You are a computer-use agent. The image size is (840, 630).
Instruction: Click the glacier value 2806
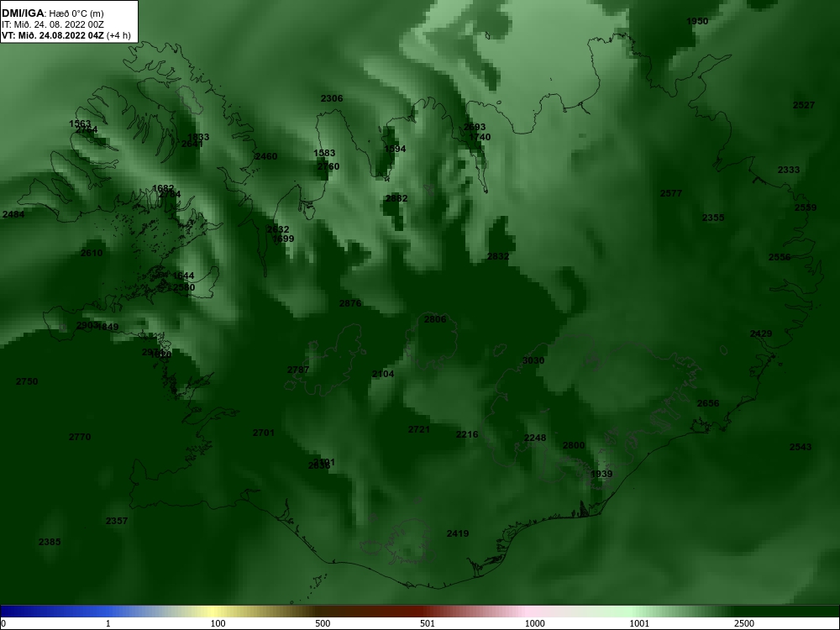[x=435, y=319]
